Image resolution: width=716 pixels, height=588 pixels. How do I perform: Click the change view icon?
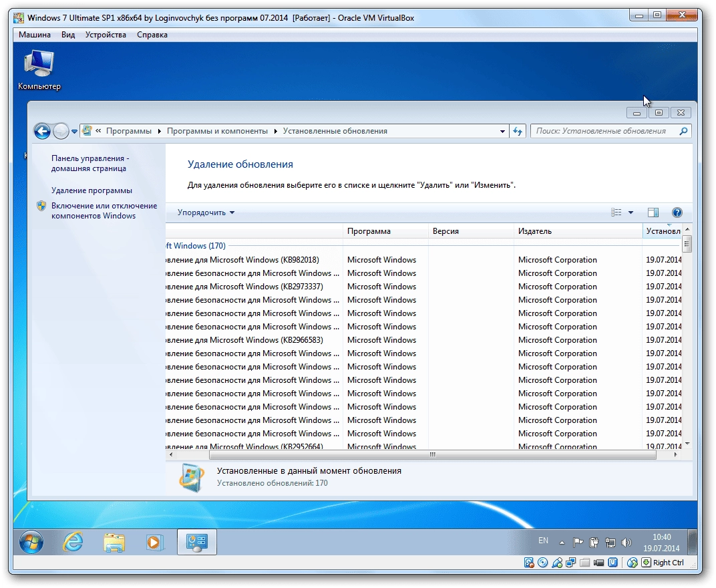click(x=616, y=212)
